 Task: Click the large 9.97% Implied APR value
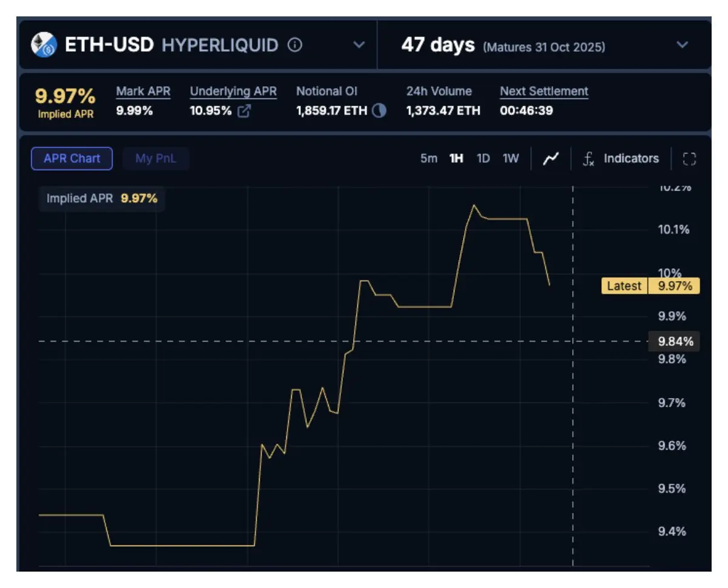(x=66, y=96)
